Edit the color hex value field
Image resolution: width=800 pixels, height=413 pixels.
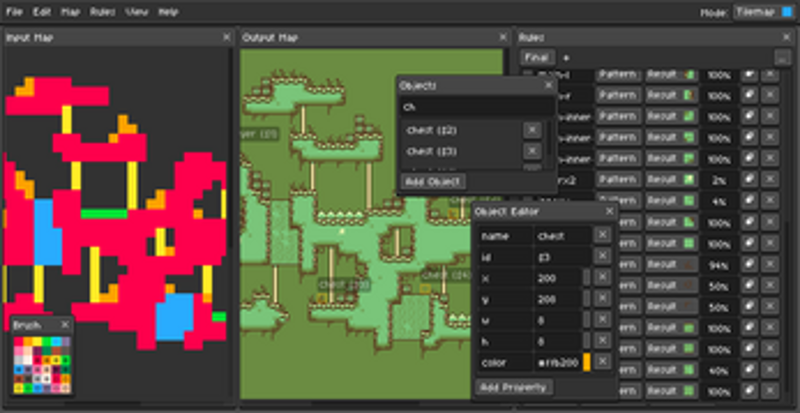click(557, 362)
